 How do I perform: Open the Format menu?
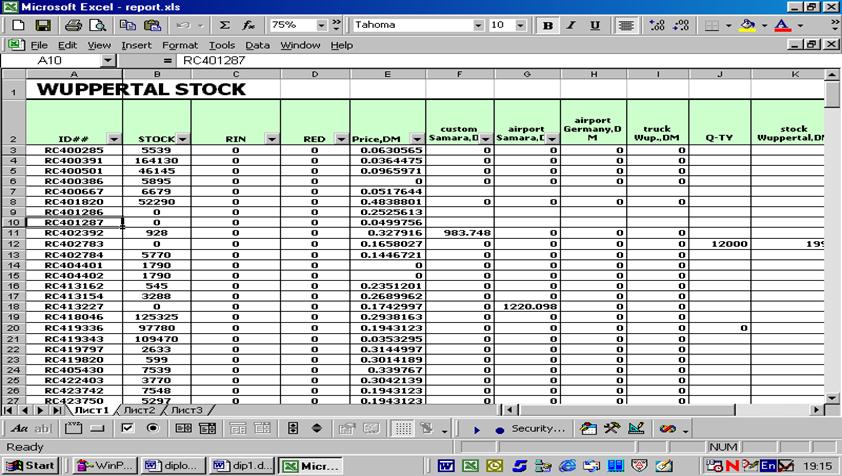tap(180, 46)
